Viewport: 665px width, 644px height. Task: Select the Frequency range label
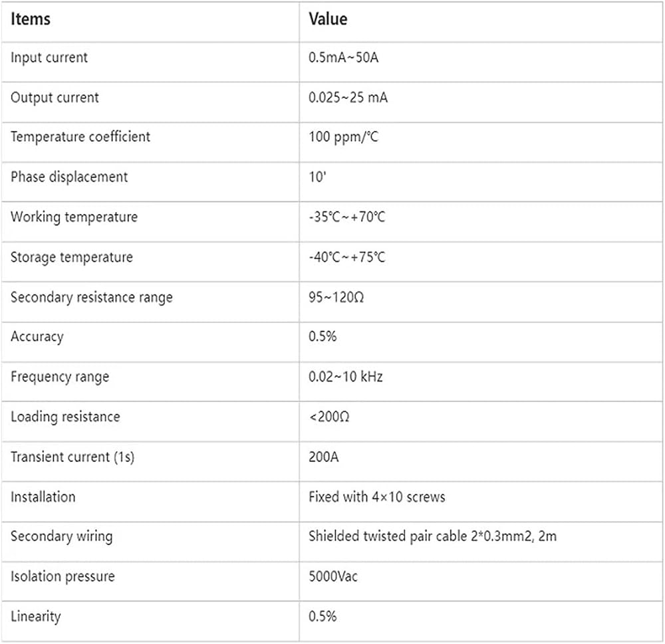[x=60, y=377]
